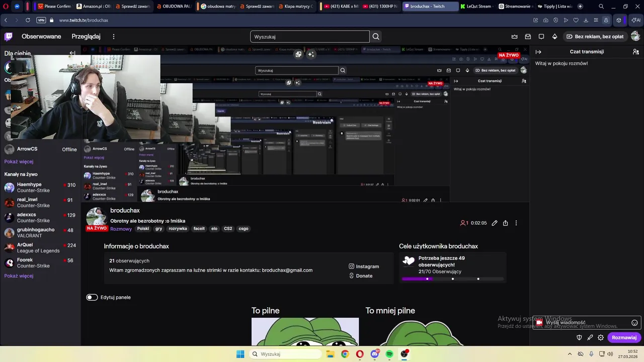This screenshot has width=644, height=362.
Task: Switch to OBUDOWA PAL tab
Action: pos(174,7)
